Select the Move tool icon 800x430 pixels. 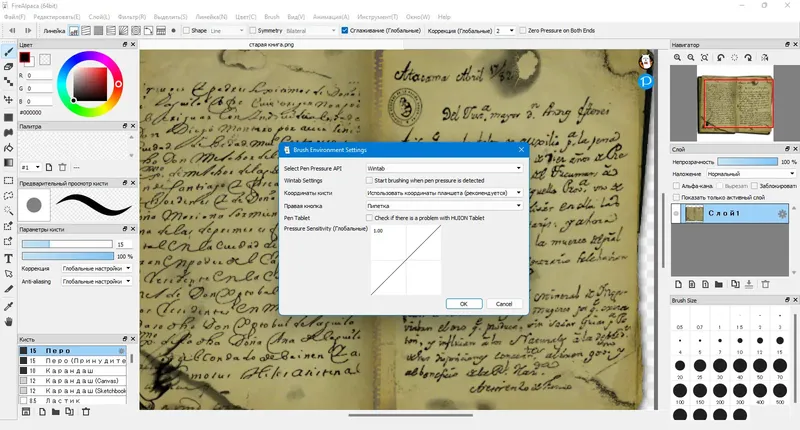click(8, 99)
